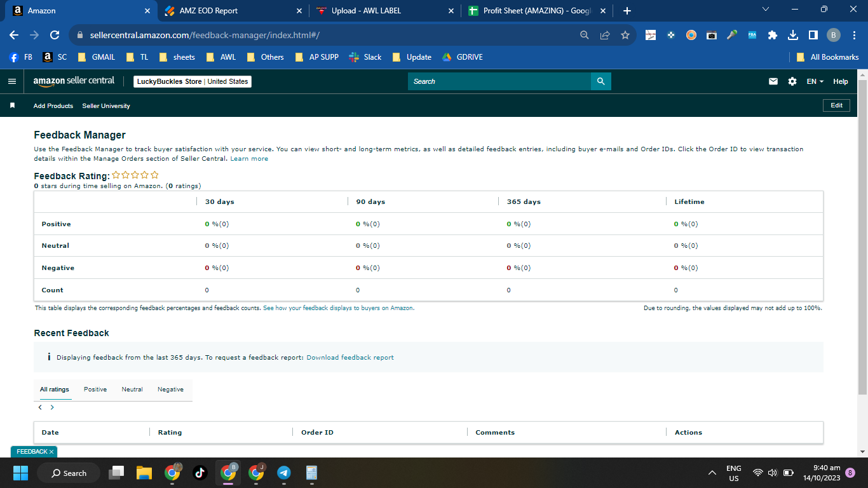Click the Edit button in the favorites bar

(836, 105)
